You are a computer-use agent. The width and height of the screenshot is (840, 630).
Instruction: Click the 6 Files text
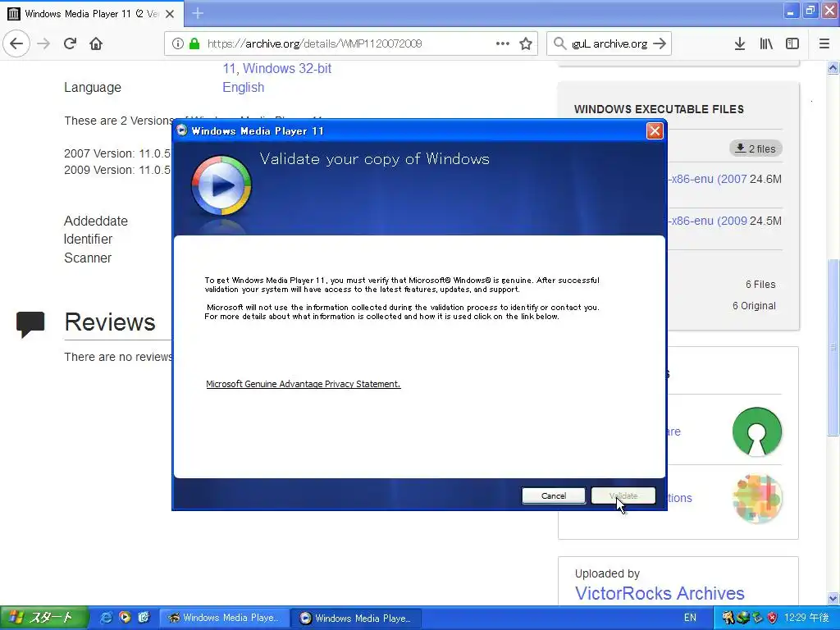[760, 285]
